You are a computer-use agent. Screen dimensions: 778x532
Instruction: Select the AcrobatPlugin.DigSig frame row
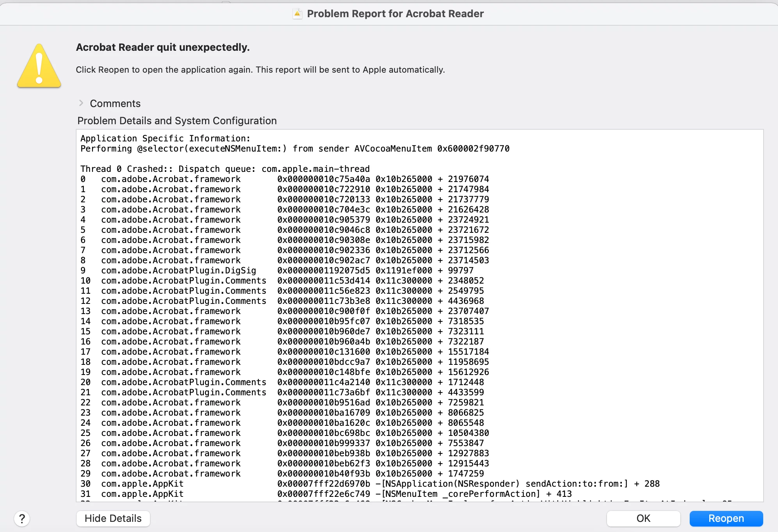pos(277,270)
